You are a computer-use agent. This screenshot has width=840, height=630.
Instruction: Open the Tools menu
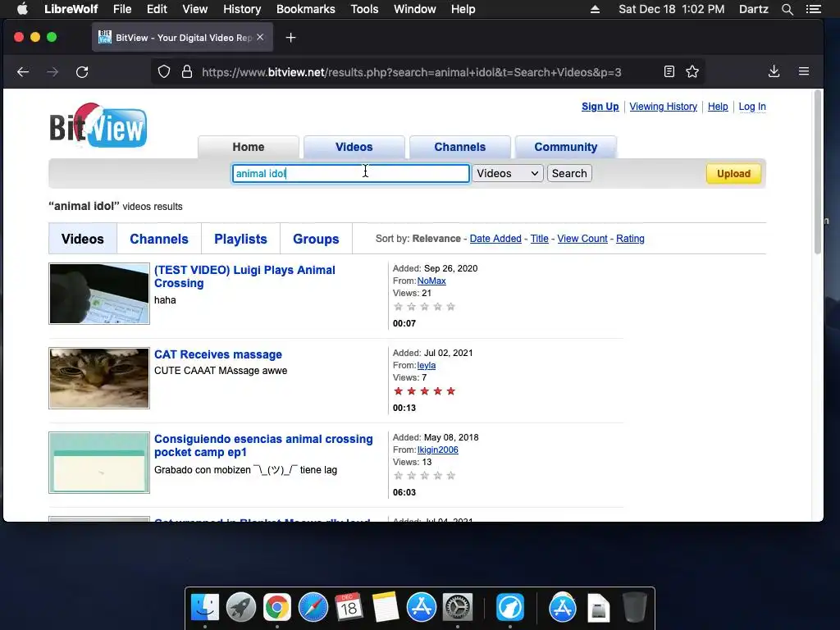(364, 9)
